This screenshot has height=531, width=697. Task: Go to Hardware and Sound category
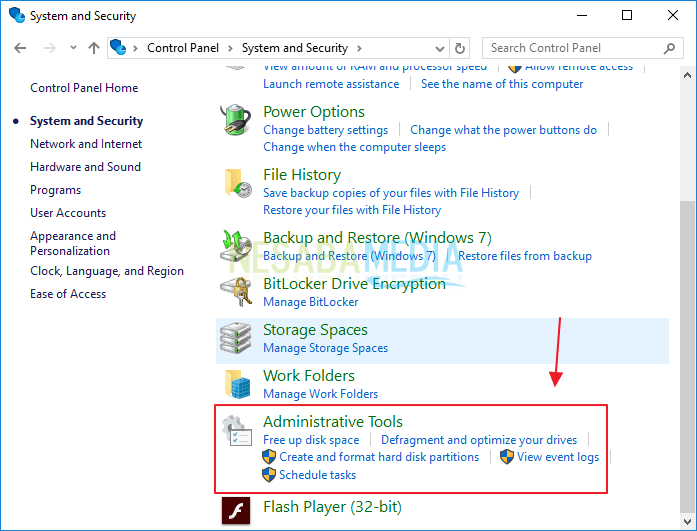click(85, 167)
